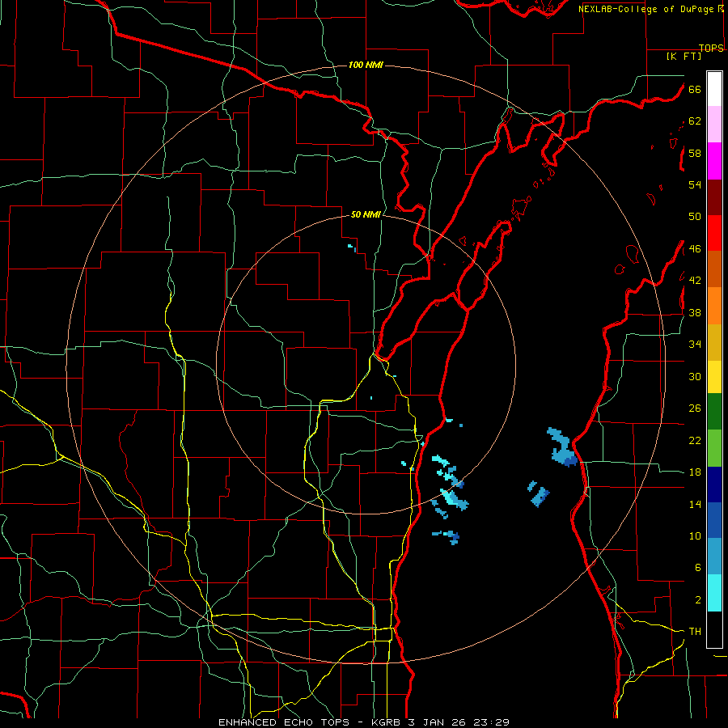Click legend value "22"
This screenshot has width=728, height=728.
pos(695,440)
